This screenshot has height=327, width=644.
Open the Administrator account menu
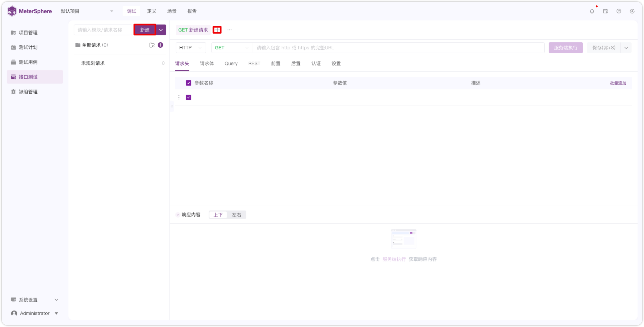[35, 313]
